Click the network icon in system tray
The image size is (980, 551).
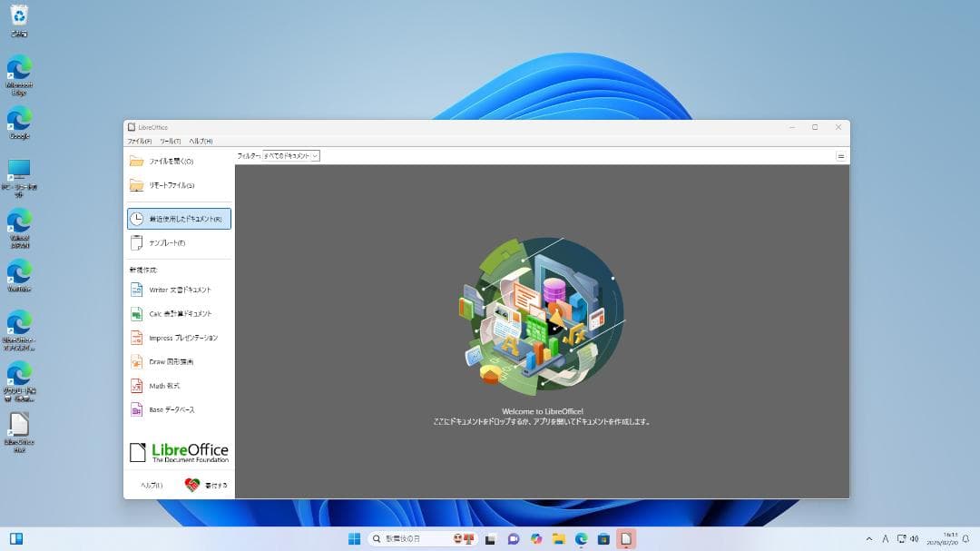[x=901, y=538]
